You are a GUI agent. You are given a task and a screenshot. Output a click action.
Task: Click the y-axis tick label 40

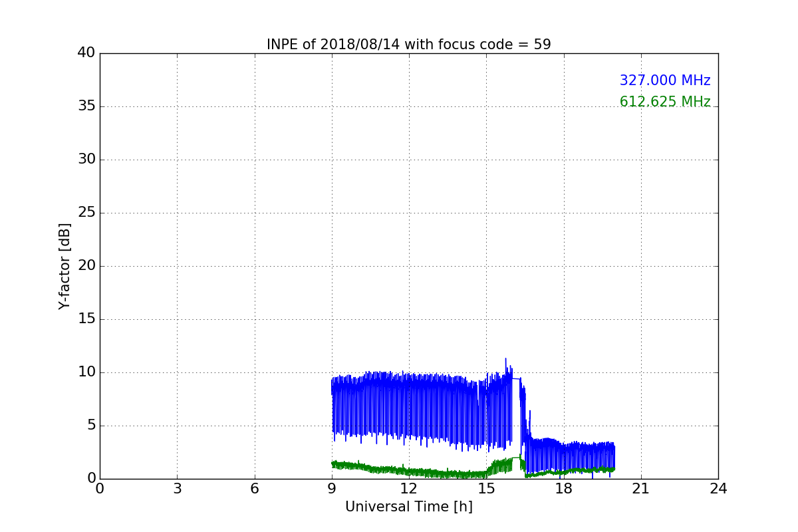pos(86,53)
